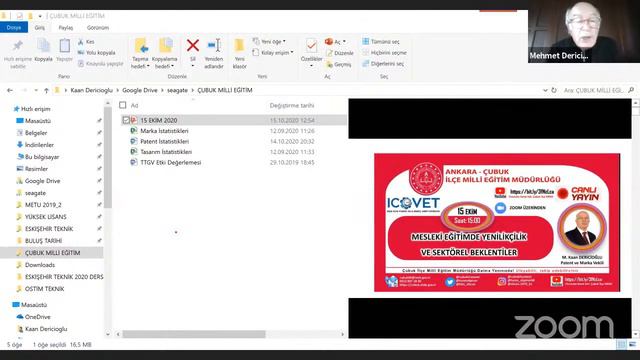The image size is (640, 360).
Task: Switch to details view icon in status bar
Action: (621, 344)
